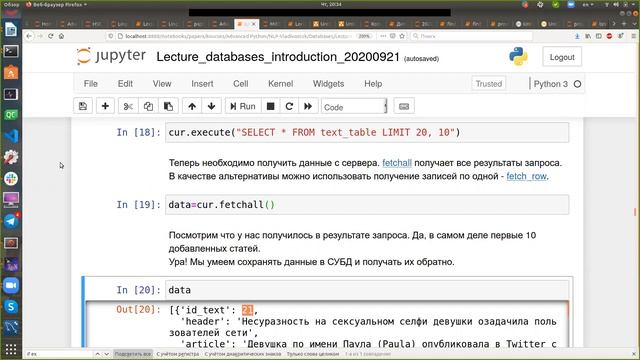Open a new browser tab
Viewport: 640px width, 360px height.
click(x=624, y=24)
